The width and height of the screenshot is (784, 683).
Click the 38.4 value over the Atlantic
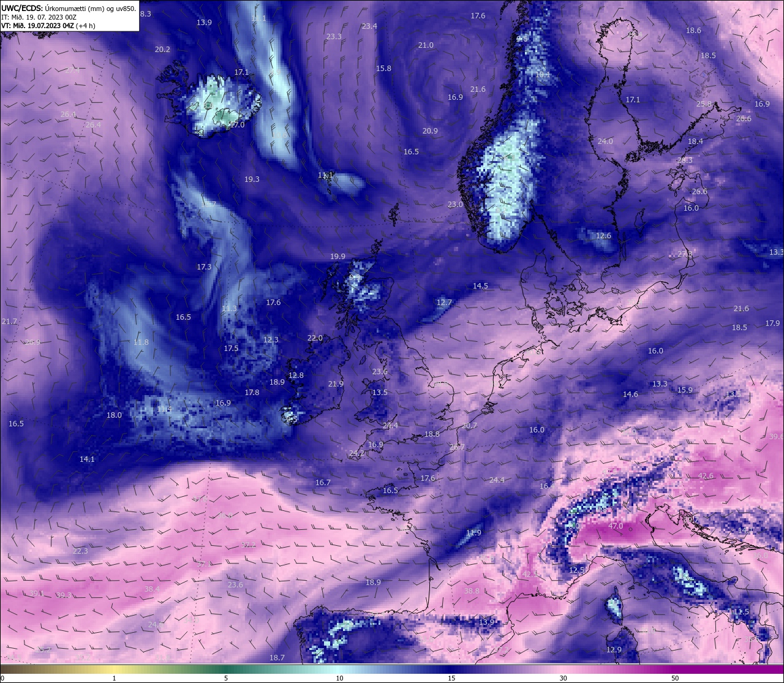point(152,589)
